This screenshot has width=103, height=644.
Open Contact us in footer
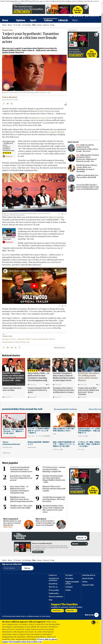tap(53, 575)
